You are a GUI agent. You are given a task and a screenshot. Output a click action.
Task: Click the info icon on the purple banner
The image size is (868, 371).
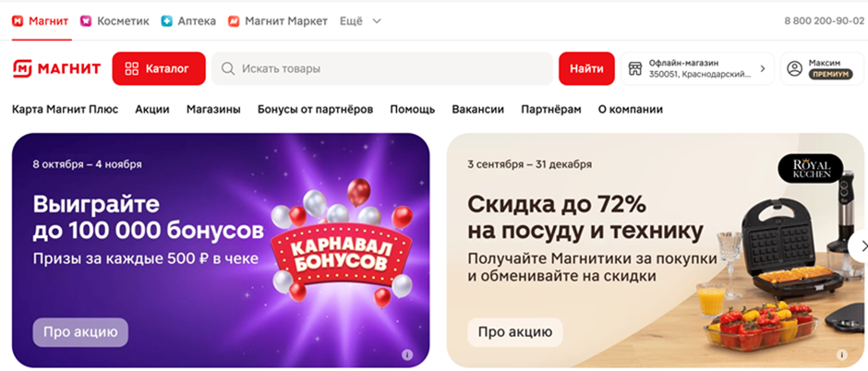click(407, 355)
